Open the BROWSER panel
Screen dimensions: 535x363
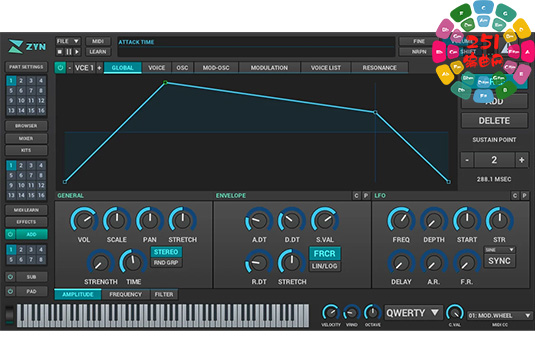coord(26,126)
